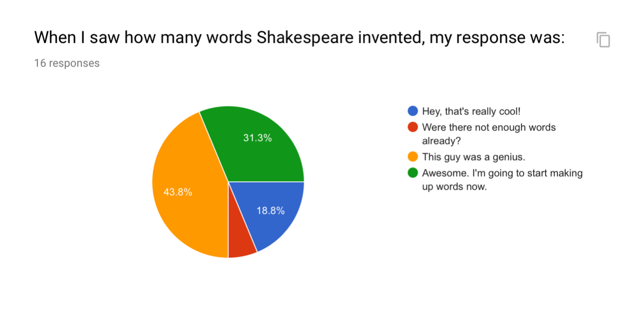644x320 pixels.
Task: Click the 43.8% percentage label
Action: pyautogui.click(x=178, y=192)
